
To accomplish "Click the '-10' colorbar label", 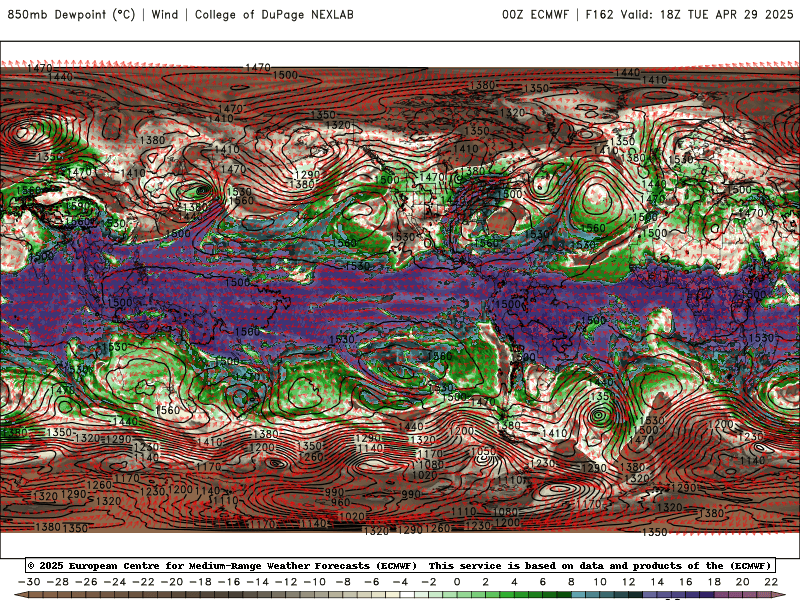I will [x=315, y=582].
